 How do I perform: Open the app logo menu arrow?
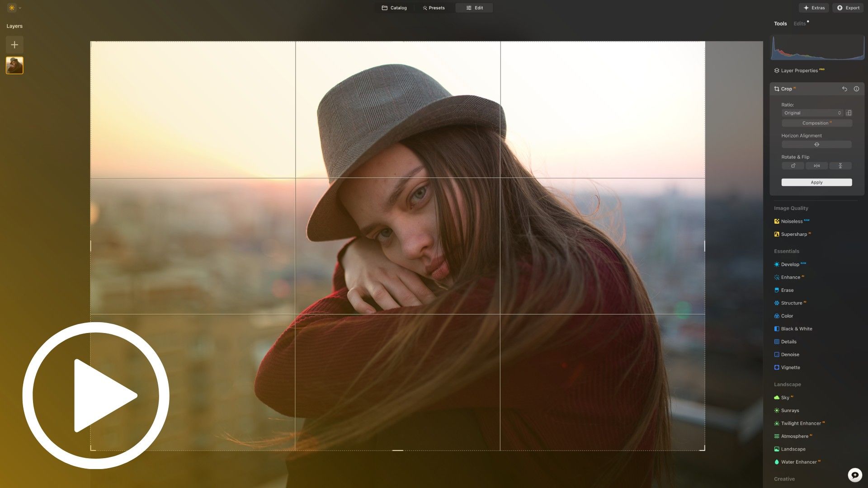[20, 8]
